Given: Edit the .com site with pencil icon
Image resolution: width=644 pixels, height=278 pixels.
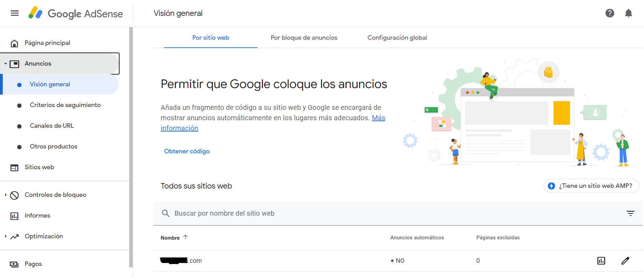Looking at the screenshot, I should [625, 261].
